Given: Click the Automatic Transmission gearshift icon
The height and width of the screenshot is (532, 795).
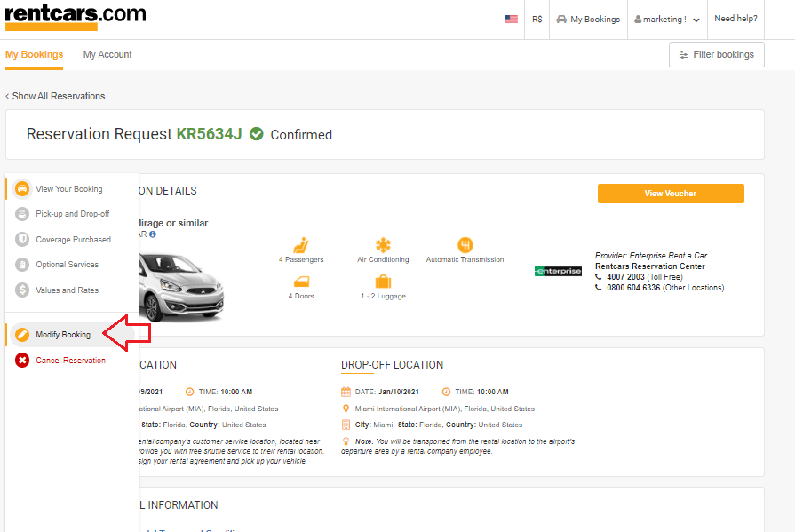Looking at the screenshot, I should pos(466,244).
